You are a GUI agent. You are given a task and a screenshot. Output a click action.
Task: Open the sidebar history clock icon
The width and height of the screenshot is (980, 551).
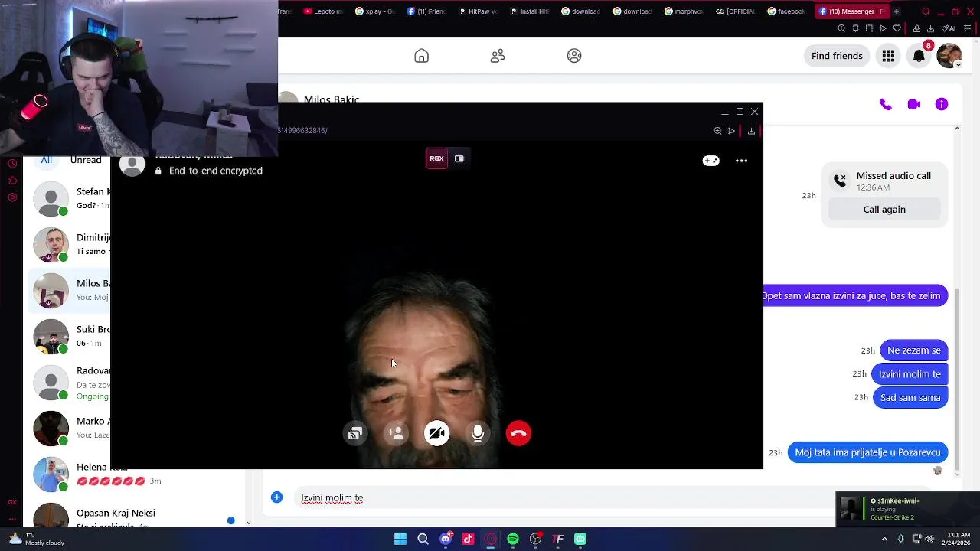pos(12,164)
